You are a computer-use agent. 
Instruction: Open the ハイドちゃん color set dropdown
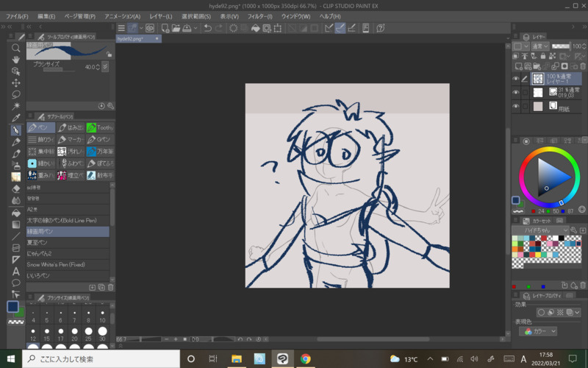(540, 230)
